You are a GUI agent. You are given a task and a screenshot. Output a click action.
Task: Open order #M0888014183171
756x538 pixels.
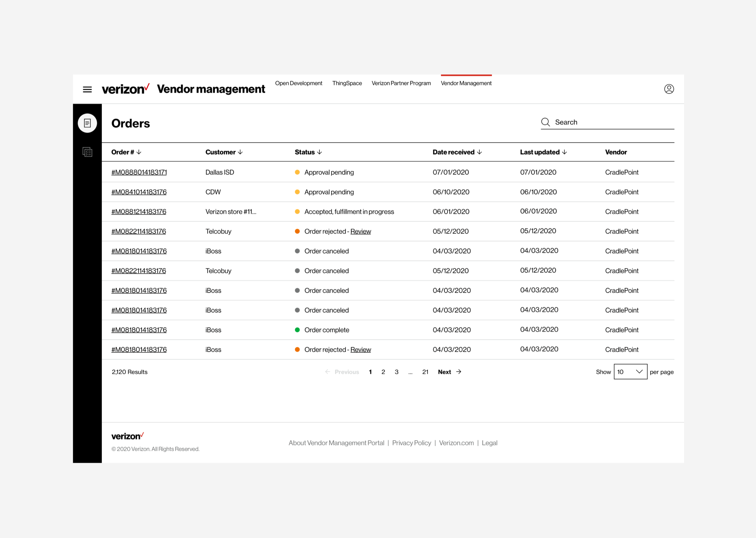pos(139,172)
